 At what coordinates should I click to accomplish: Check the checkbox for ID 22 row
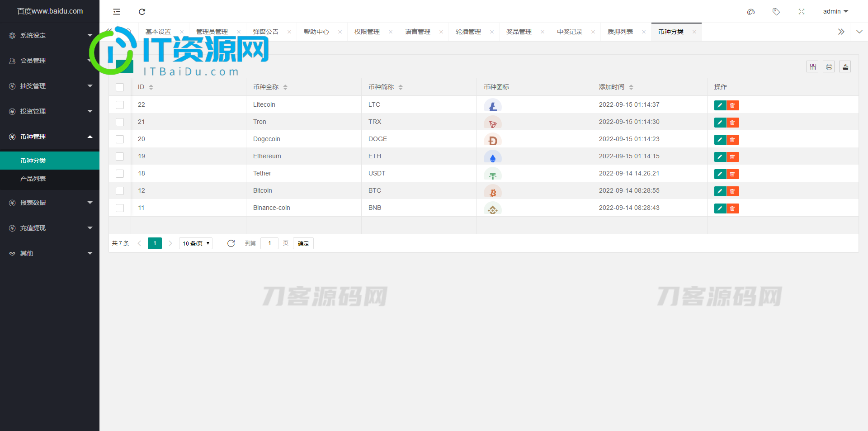coord(120,105)
